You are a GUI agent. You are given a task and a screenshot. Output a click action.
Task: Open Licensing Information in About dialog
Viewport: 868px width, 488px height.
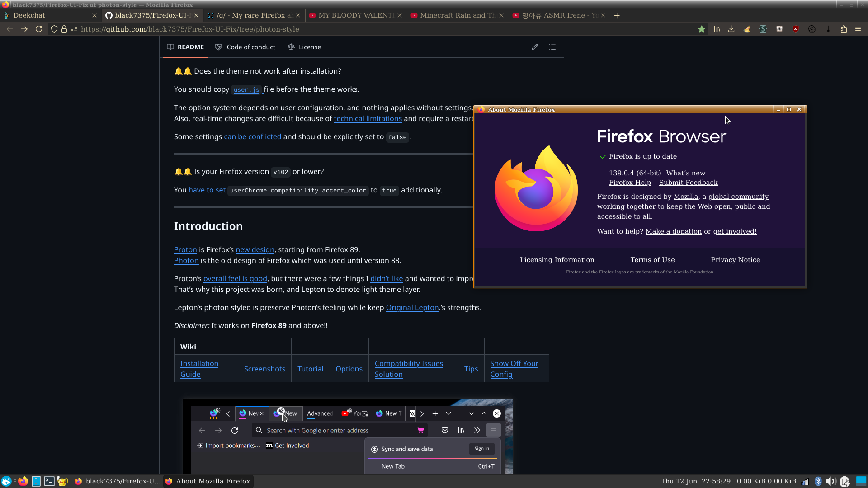coord(557,260)
